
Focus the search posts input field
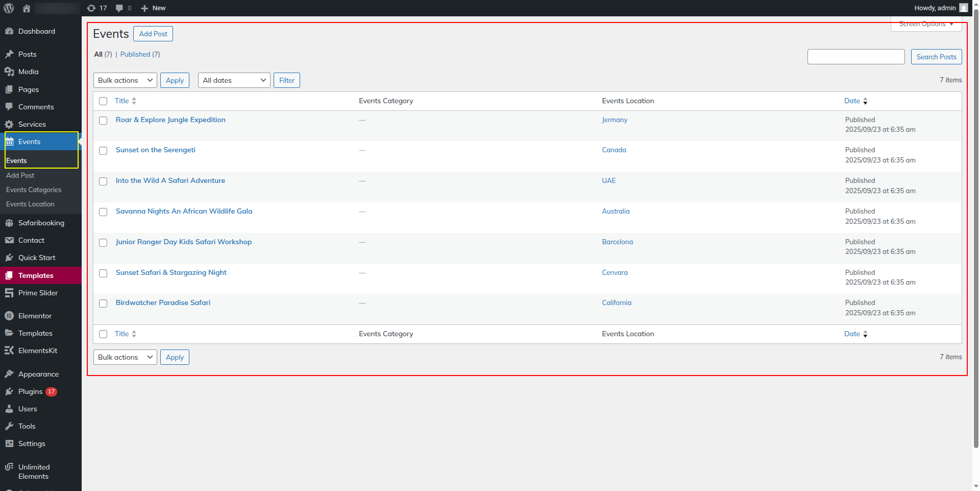(x=855, y=57)
